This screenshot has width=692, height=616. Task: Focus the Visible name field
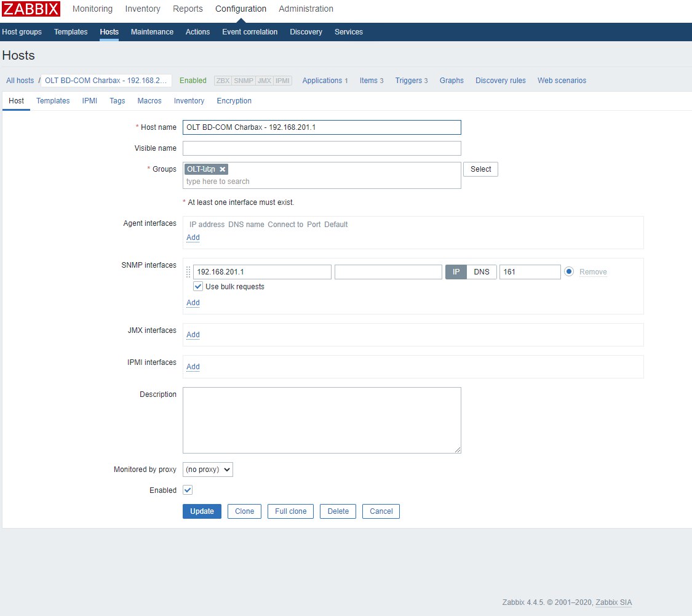pyautogui.click(x=322, y=148)
